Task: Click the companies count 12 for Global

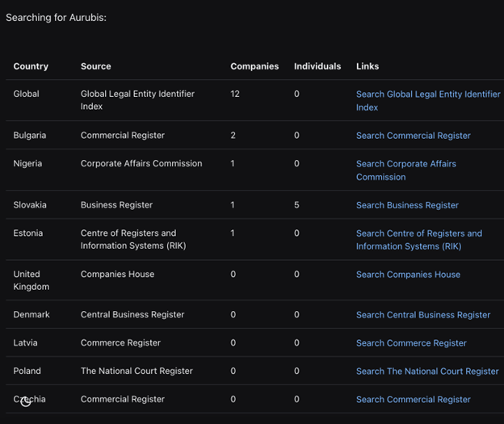Action: (x=235, y=94)
